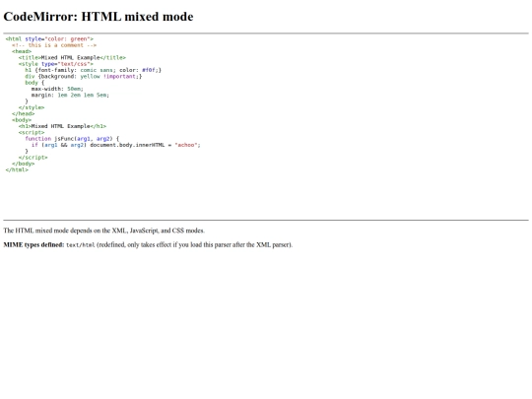Click the empty editor area below the code
Viewport: 532px width, 399px height.
point(266,195)
